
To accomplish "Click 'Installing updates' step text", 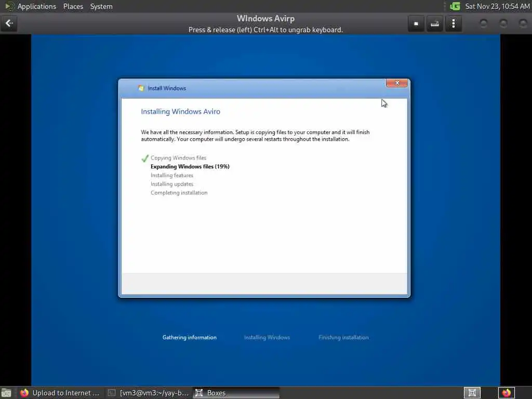I will [172, 184].
